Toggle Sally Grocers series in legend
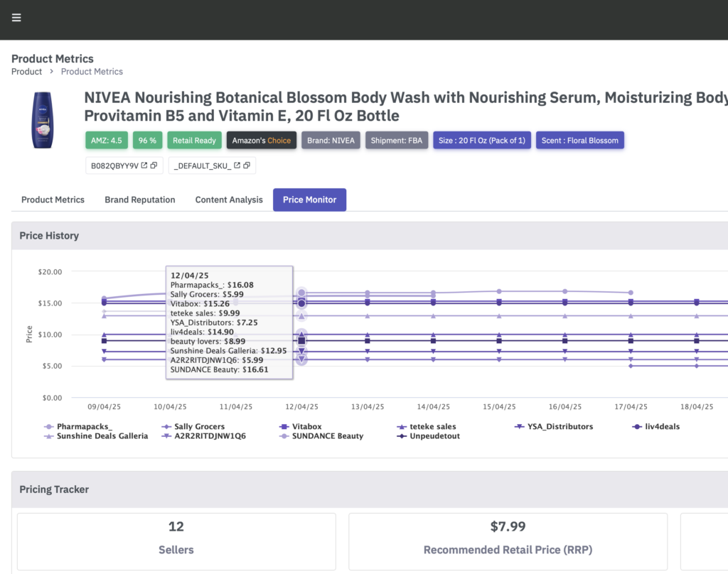This screenshot has width=728, height=574. click(193, 426)
